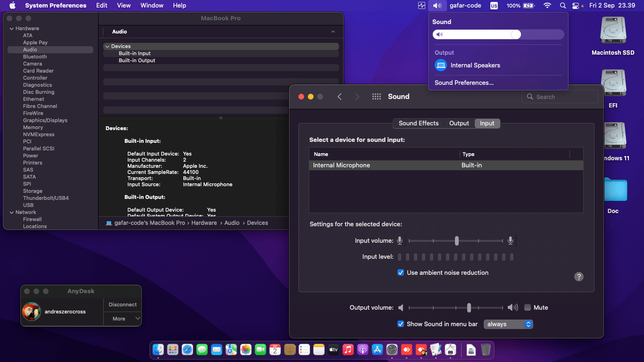Collapse the Hardware section in sidebar
This screenshot has height=362, width=644.
click(12, 28)
